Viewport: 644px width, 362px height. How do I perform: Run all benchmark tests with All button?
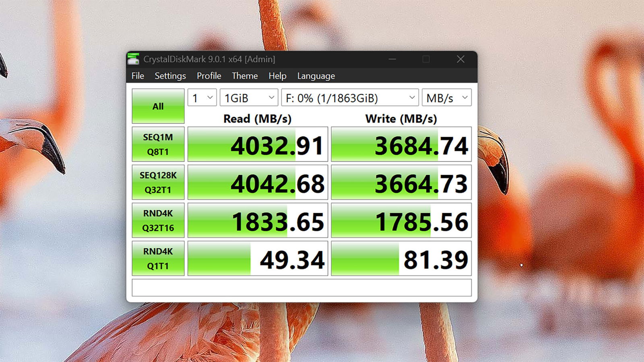pyautogui.click(x=158, y=106)
